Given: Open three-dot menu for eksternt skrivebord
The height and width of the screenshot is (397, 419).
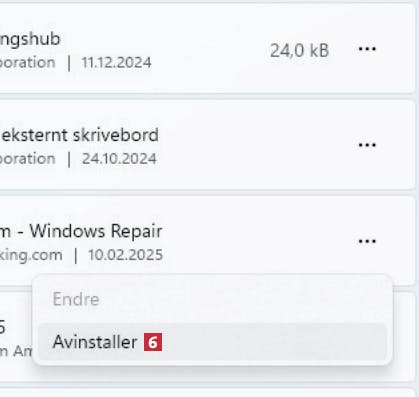Looking at the screenshot, I should [x=367, y=145].
